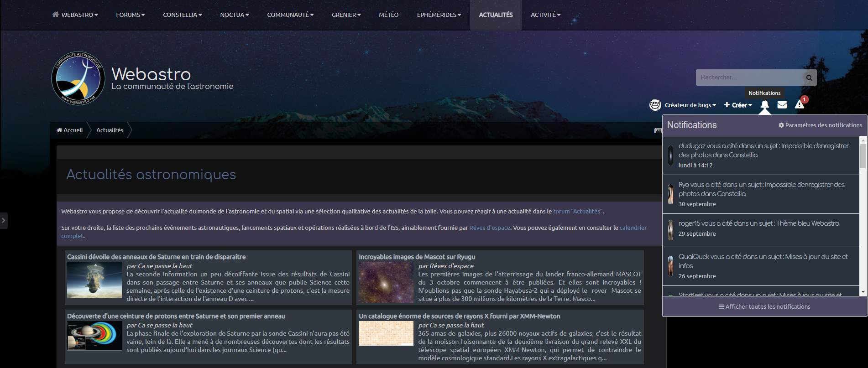The height and width of the screenshot is (368, 868).
Task: Open the Créateur de bugs user dropdown
Action: (690, 105)
